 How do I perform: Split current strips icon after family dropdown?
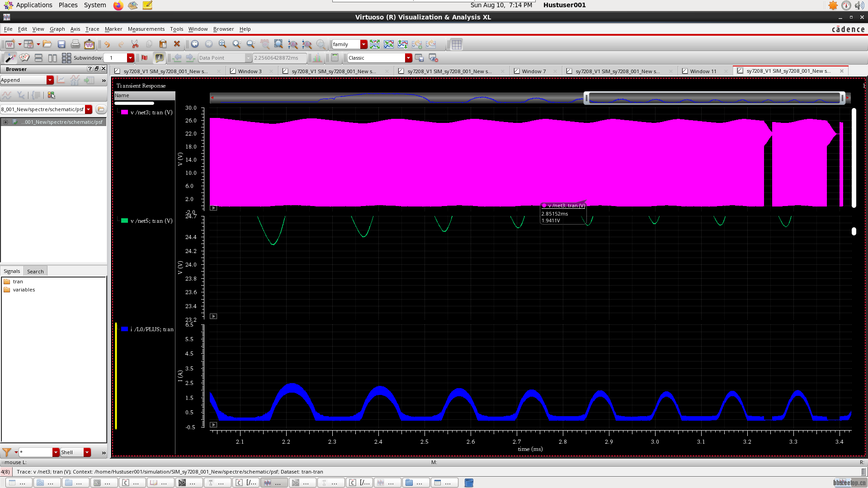coord(375,44)
